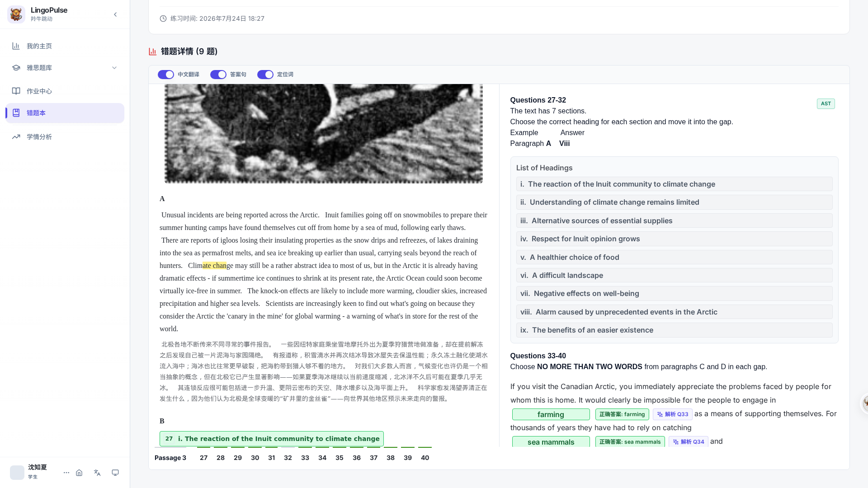Expand the 雅思题库 submenu

tap(114, 68)
